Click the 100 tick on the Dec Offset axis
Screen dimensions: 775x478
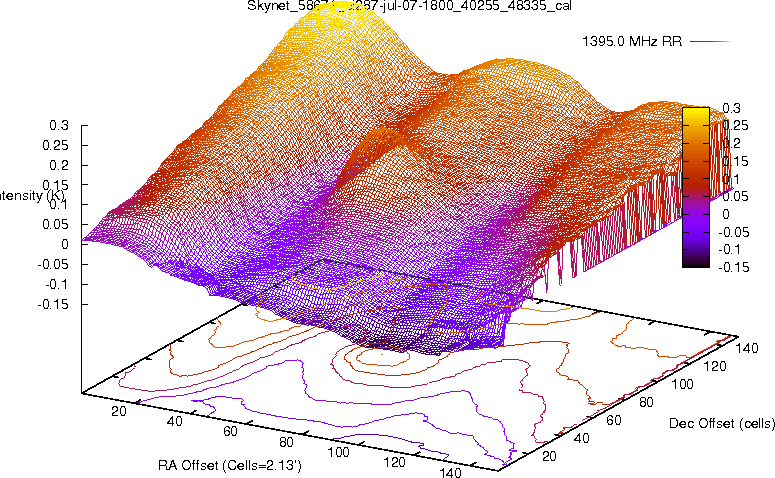coord(682,384)
